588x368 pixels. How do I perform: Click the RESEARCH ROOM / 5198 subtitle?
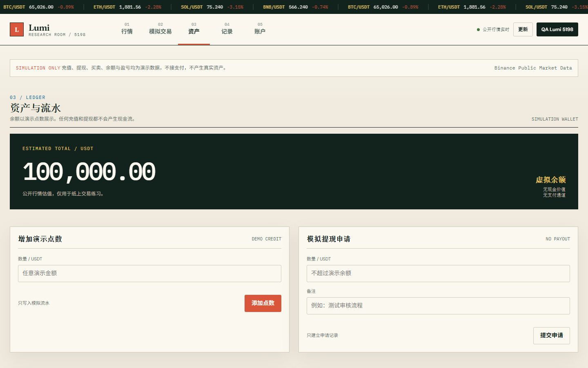[57, 35]
